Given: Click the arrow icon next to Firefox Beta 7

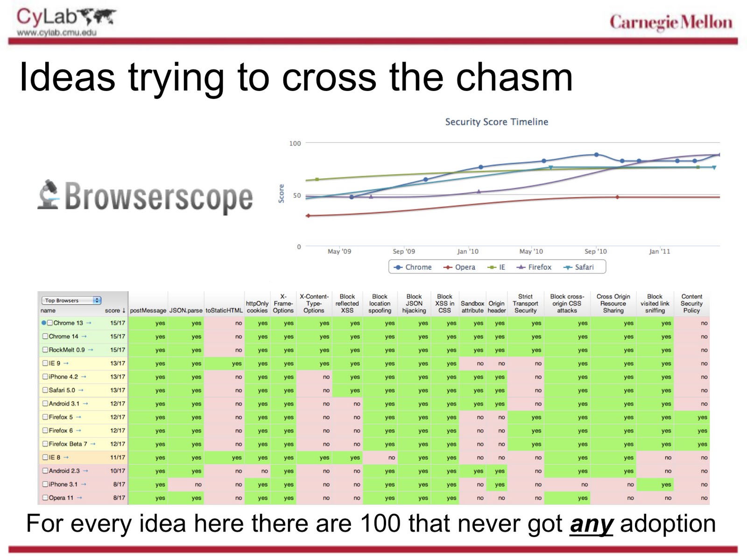Looking at the screenshot, I should click(x=93, y=444).
